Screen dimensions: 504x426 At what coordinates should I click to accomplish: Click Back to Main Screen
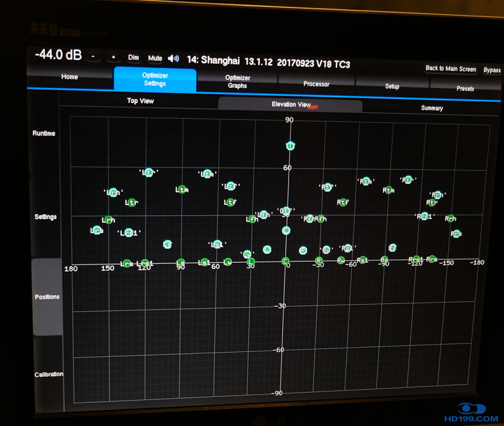(451, 69)
